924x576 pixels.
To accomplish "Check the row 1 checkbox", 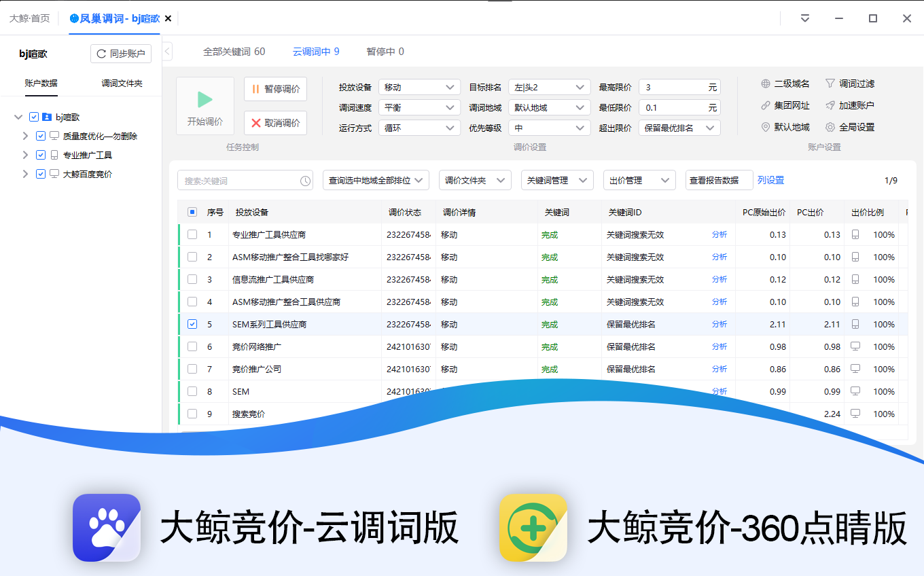I will pyautogui.click(x=192, y=234).
